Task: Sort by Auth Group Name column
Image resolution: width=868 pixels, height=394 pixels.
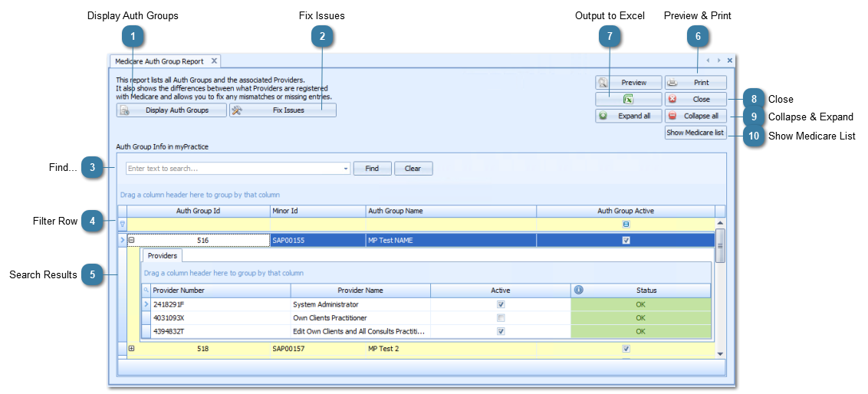Action: 451,211
